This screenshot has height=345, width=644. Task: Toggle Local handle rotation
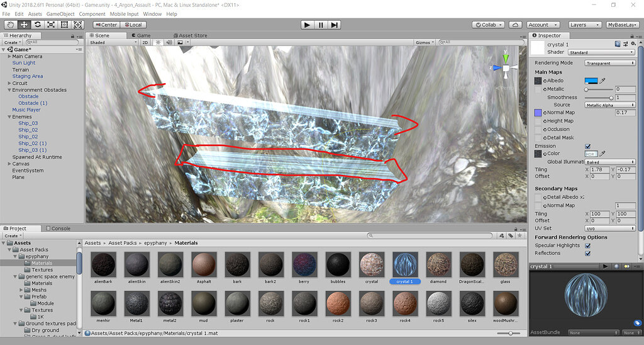[x=133, y=25]
